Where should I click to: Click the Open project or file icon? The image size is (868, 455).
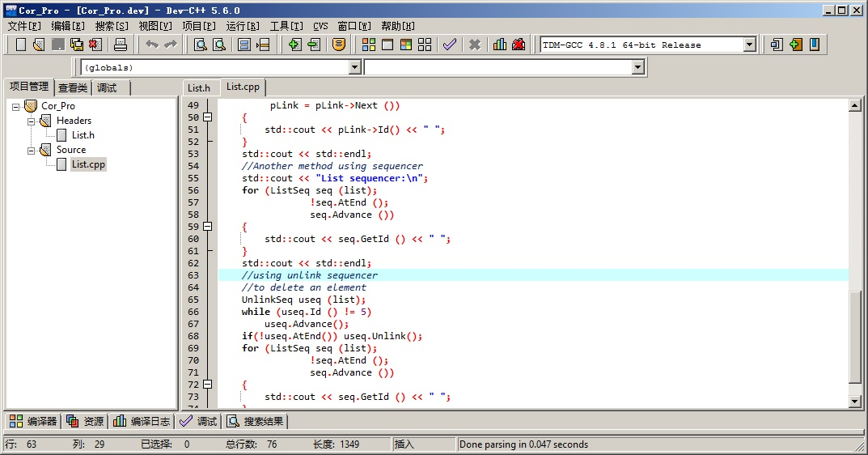[39, 45]
